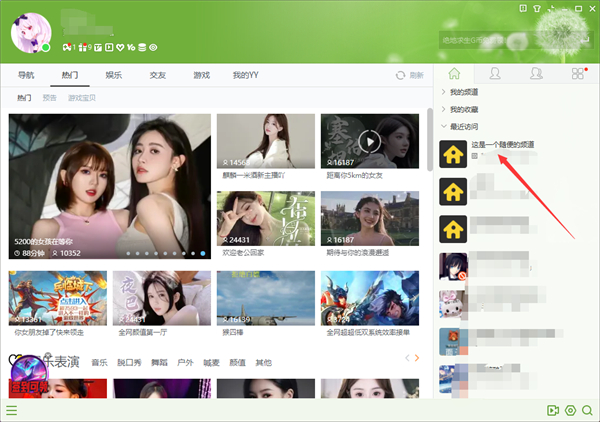Image resolution: width=600 pixels, height=422 pixels.
Task: Open the 接四排 airplane thumbnail
Action: [x=266, y=298]
